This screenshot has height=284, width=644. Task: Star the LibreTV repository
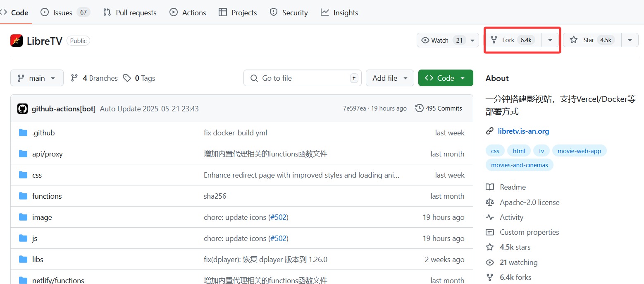592,40
